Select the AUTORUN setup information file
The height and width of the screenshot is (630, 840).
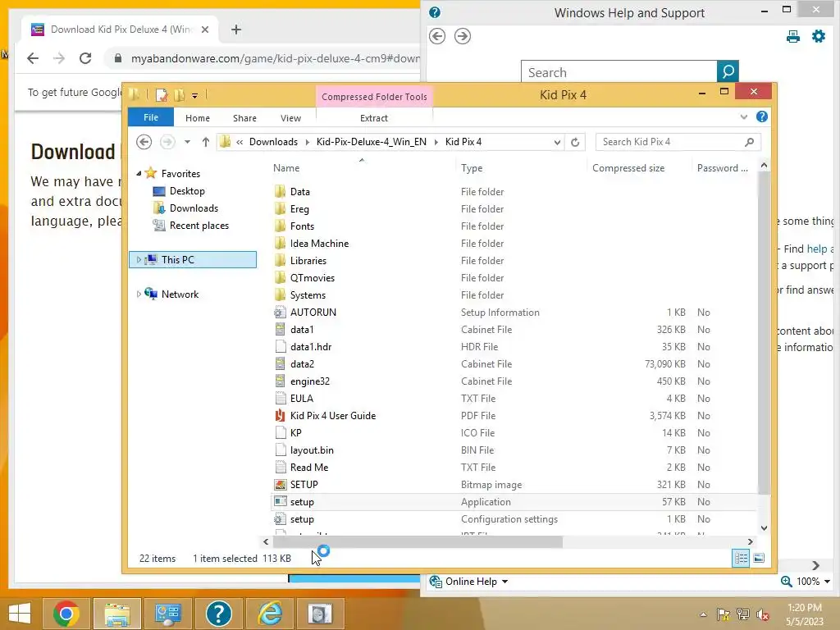click(313, 313)
